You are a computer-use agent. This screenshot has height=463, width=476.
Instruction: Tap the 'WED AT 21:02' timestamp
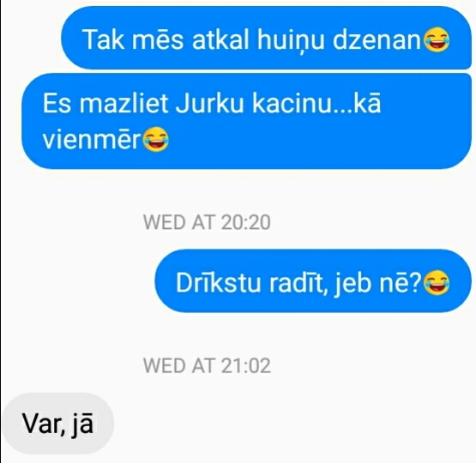coord(207,365)
